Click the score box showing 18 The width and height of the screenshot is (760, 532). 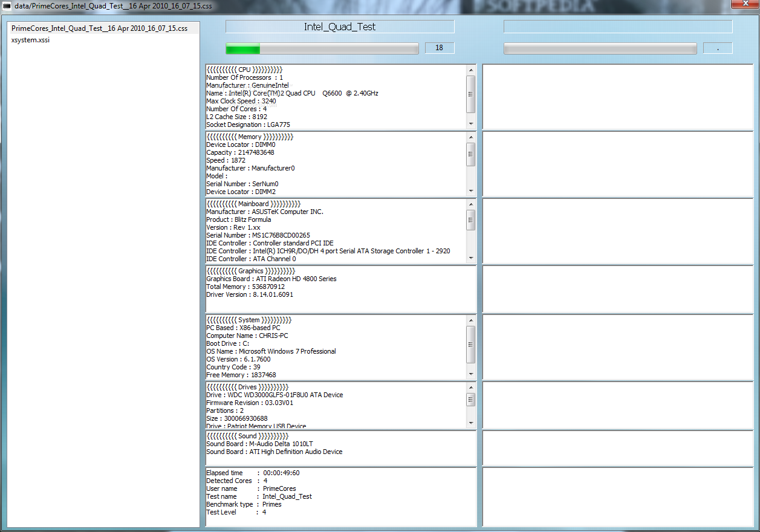(440, 48)
